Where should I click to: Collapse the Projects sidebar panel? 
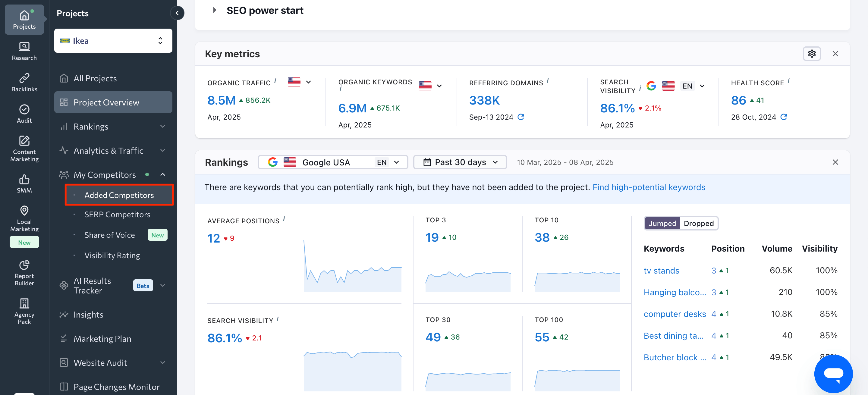(177, 13)
